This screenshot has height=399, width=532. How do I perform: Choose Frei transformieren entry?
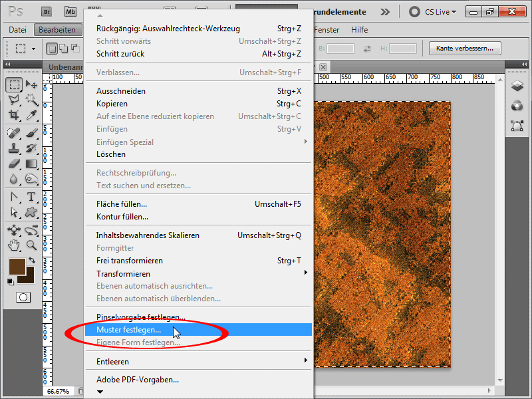tap(198, 261)
